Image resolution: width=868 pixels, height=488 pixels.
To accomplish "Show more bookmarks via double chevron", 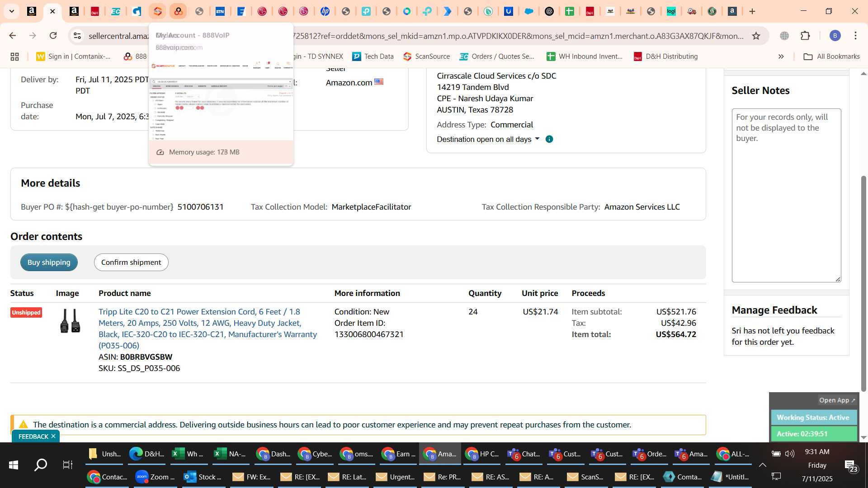I will tap(781, 56).
